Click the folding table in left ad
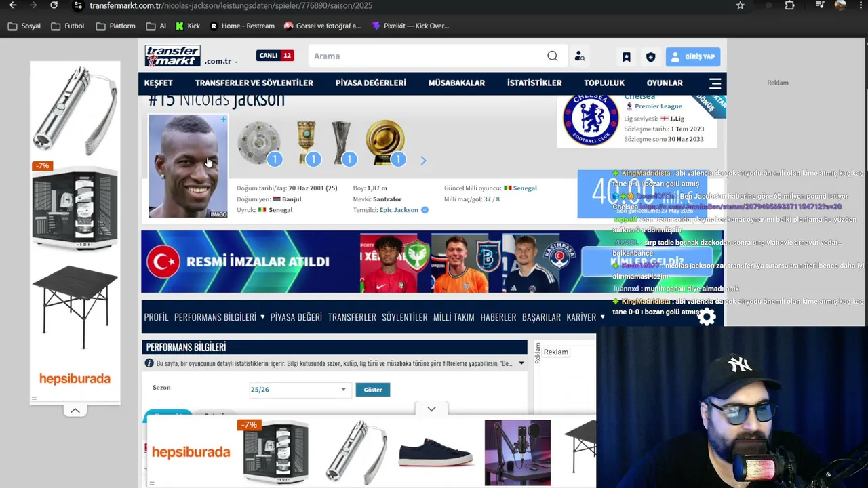This screenshot has width=868, height=488. (x=75, y=308)
